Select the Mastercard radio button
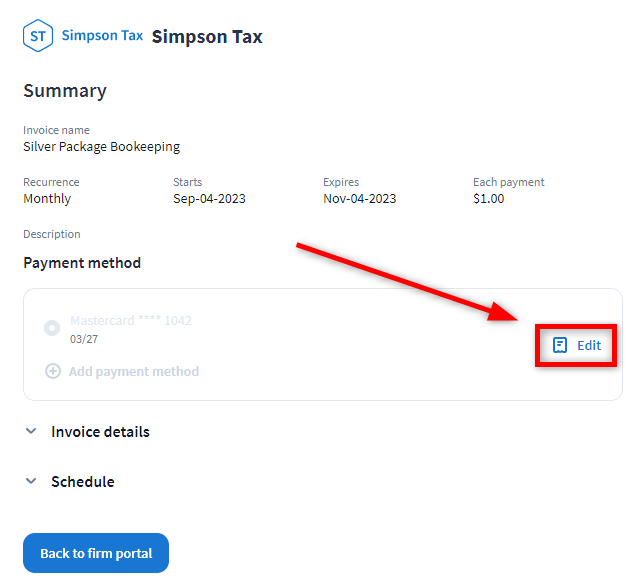The width and height of the screenshot is (644, 588). [x=52, y=328]
